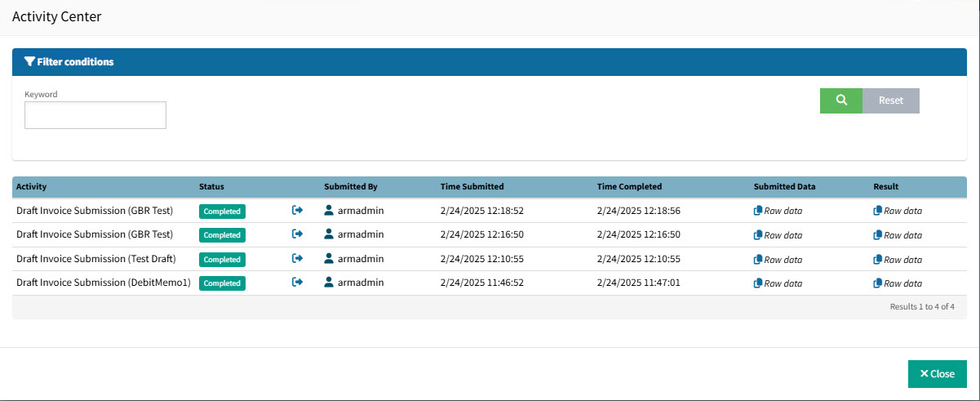Click the user icon in the 12:16:50 row
Viewport: 980px width, 401px height.
coord(329,234)
